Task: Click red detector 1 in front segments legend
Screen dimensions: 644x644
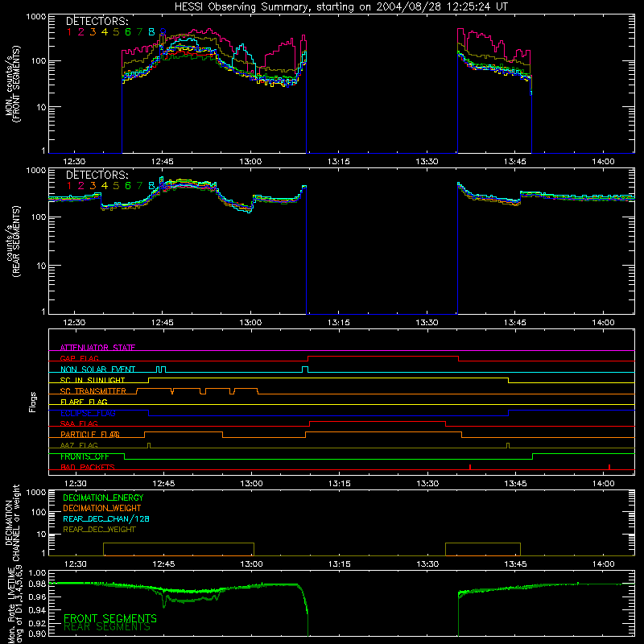Action: (69, 32)
